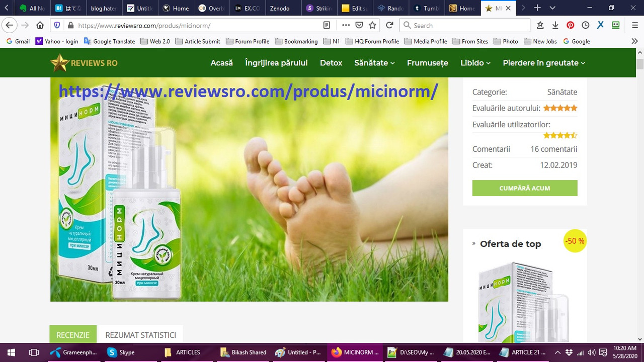Open Action Center notifications icon

[x=604, y=352]
